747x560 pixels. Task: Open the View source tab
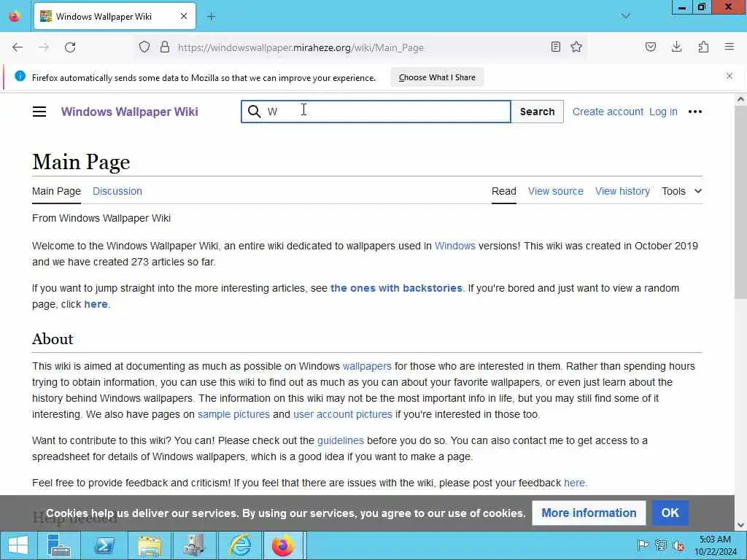click(x=555, y=191)
